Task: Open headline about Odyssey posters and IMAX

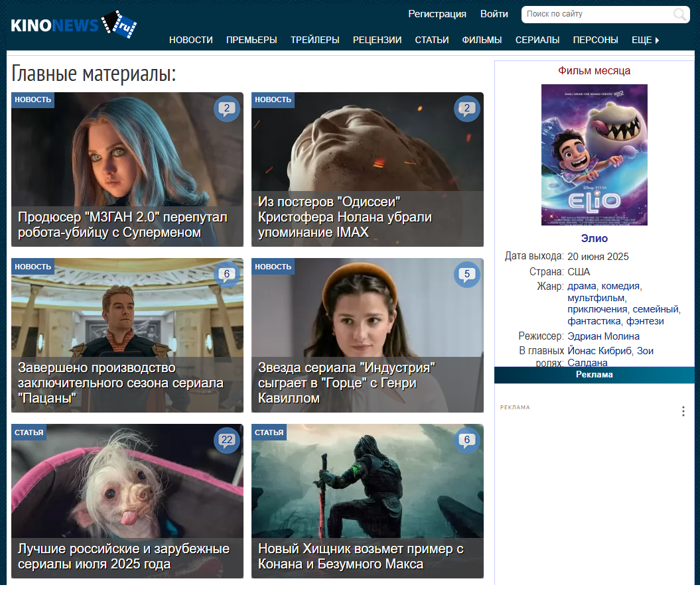Action: click(344, 217)
